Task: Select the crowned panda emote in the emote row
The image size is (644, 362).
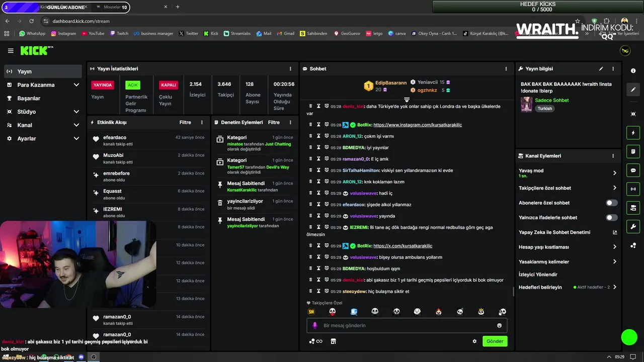Action: 481,312
